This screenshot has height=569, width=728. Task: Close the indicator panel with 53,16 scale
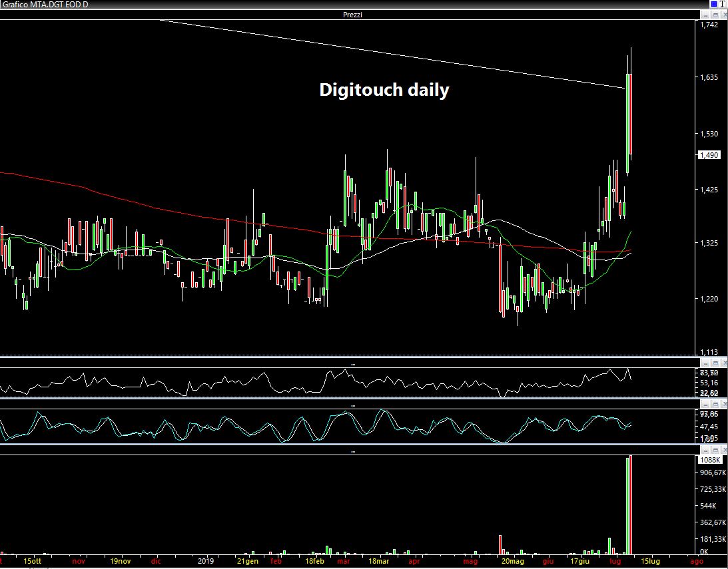click(723, 363)
